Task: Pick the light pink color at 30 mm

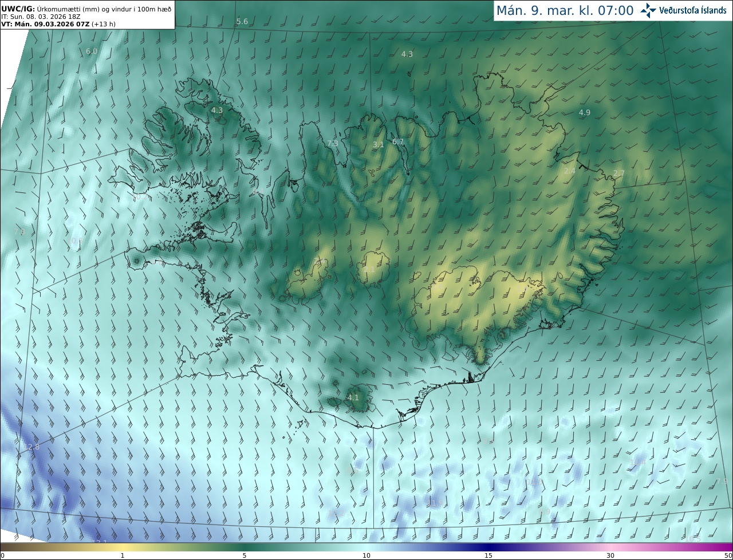Action: pos(610,547)
